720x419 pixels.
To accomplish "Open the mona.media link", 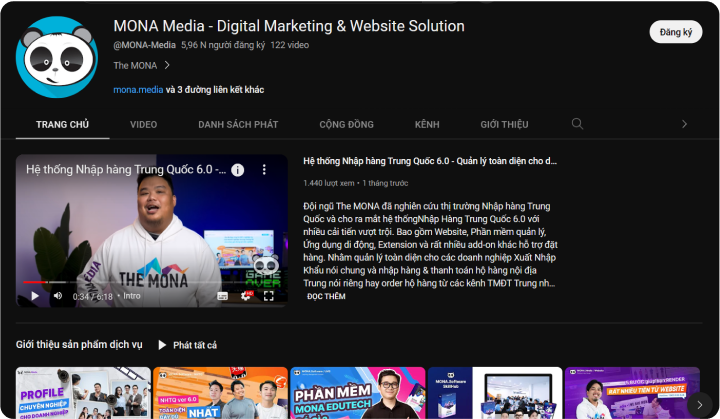I will (138, 90).
